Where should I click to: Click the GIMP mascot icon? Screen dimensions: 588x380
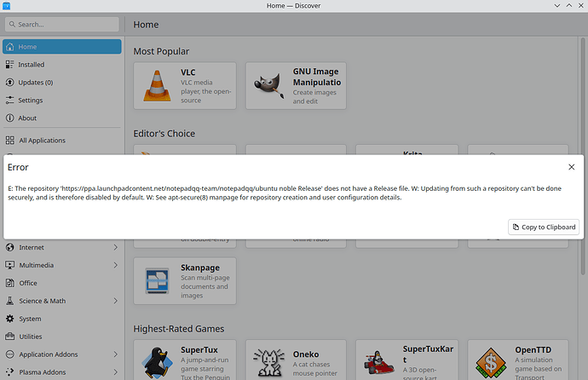tap(269, 86)
